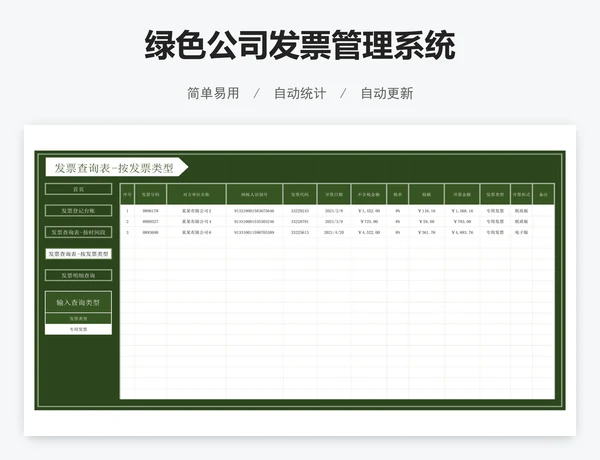Click amount cell ￥1,452.00
600x460 pixels.
point(369,211)
